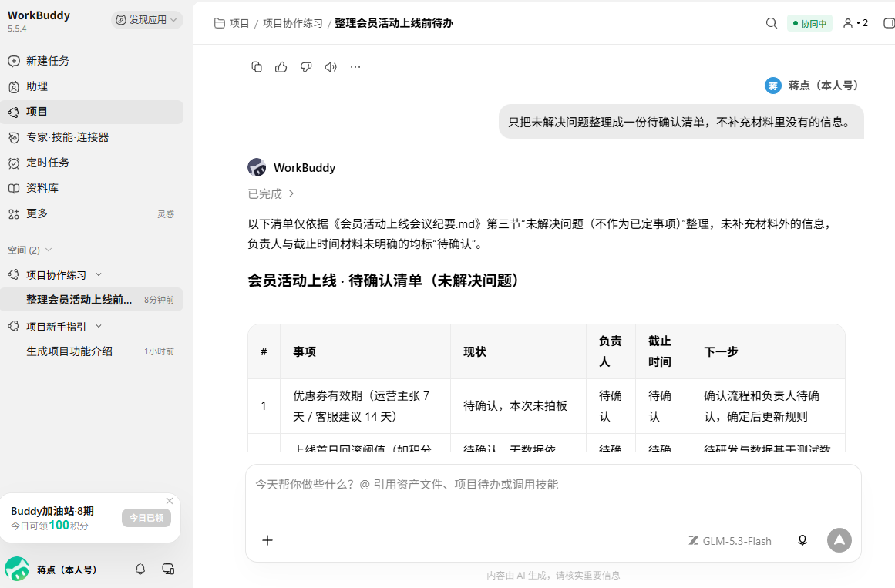The width and height of the screenshot is (895, 588).
Task: Close the Buddy加油站 promo card
Action: (x=170, y=501)
